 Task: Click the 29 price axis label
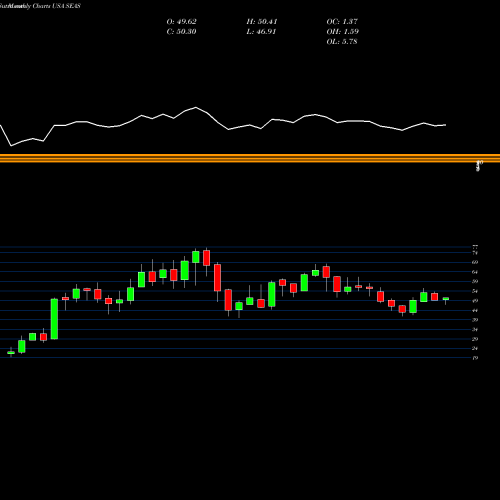coord(475,339)
